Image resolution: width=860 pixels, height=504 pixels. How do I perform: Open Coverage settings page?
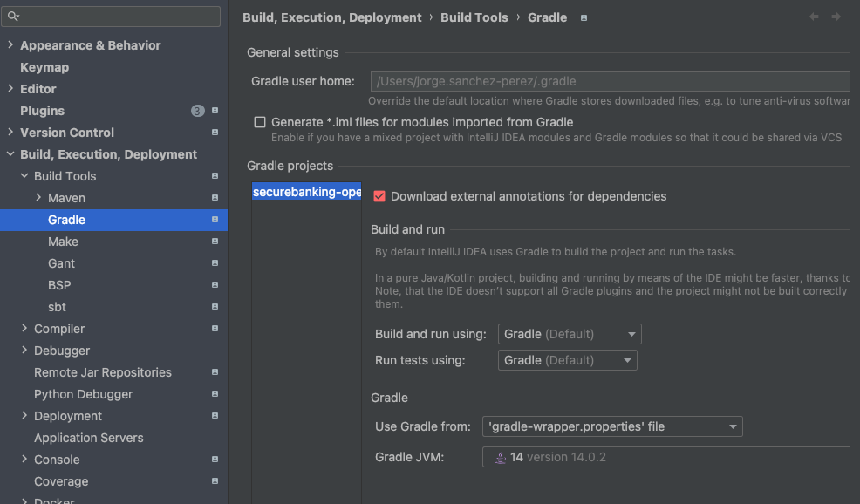pos(61,481)
